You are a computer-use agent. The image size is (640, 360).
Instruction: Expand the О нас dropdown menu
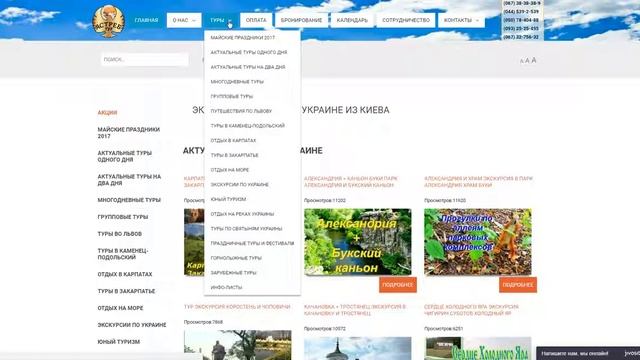click(184, 20)
